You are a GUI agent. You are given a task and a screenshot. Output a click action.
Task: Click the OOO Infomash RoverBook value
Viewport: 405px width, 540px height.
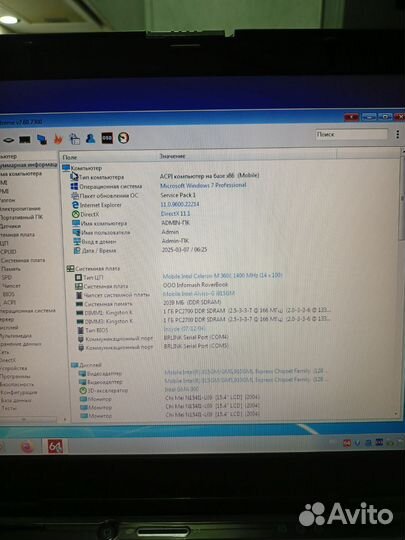tap(196, 284)
